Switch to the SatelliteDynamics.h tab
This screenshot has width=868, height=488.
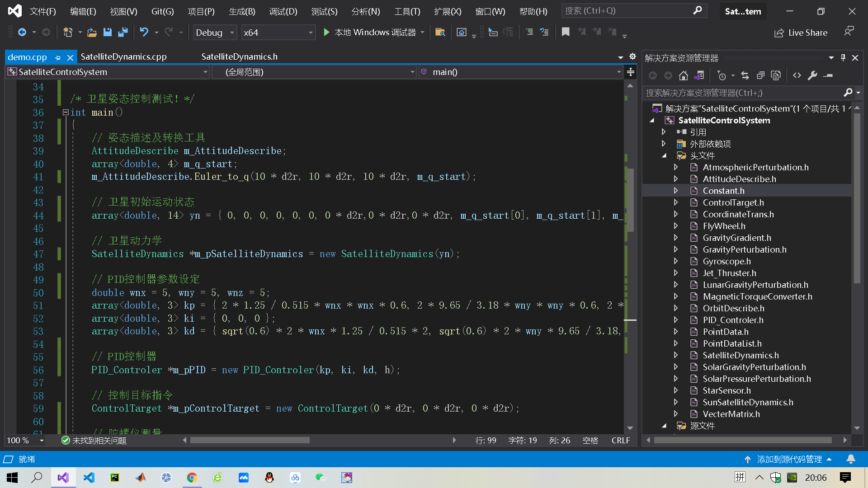coord(238,56)
